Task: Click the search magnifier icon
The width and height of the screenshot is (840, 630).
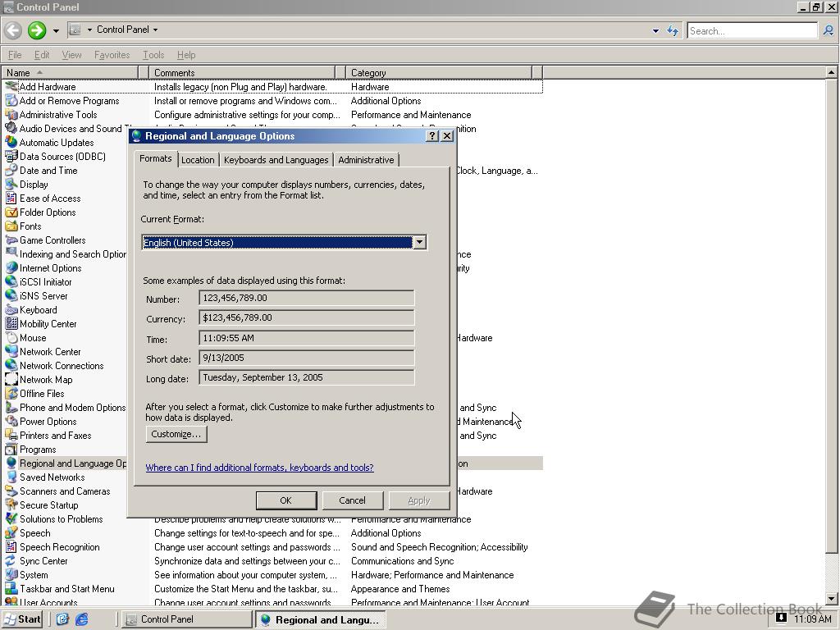Action: tap(829, 30)
